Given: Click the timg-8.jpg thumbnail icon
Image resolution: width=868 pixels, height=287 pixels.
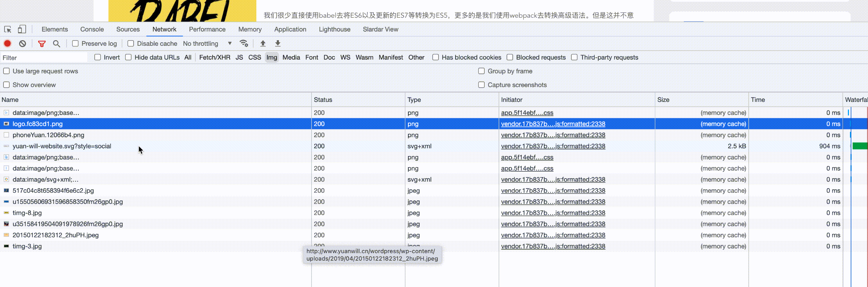Looking at the screenshot, I should click(6, 213).
